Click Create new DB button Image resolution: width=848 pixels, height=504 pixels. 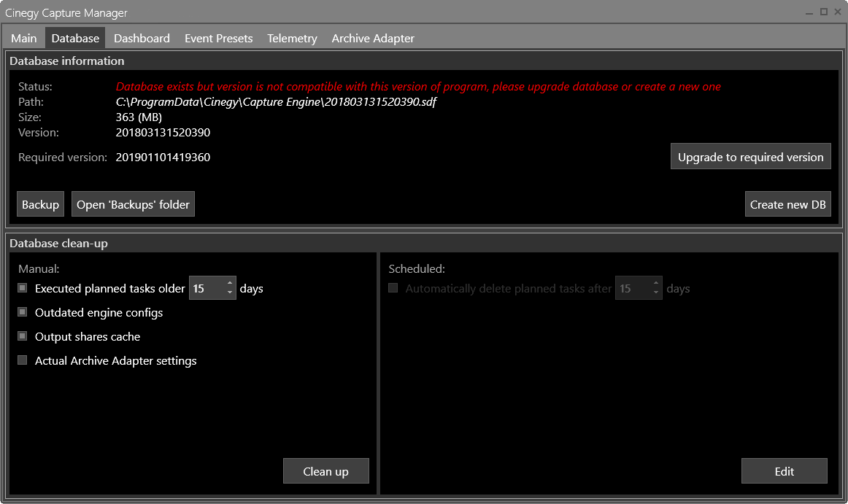click(x=788, y=204)
